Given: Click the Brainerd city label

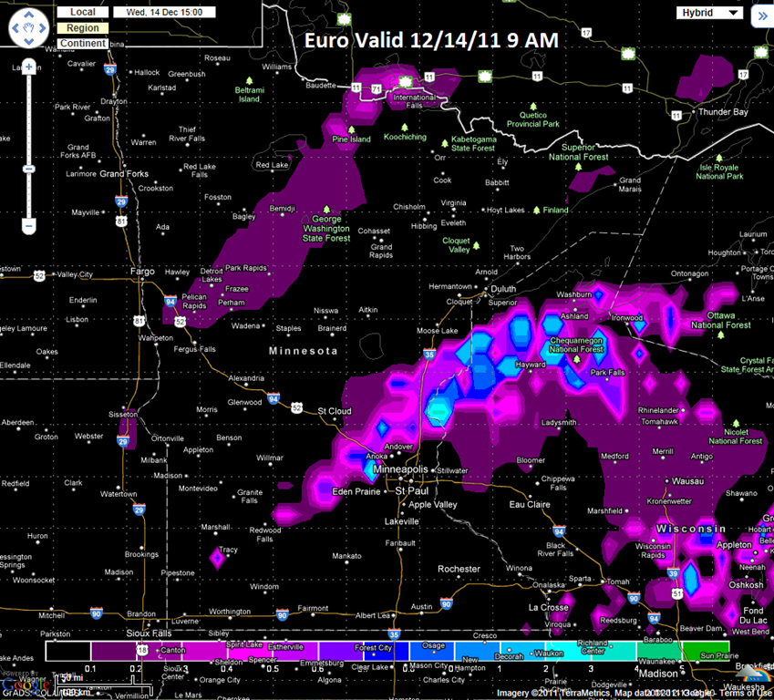Looking at the screenshot, I should (x=332, y=328).
